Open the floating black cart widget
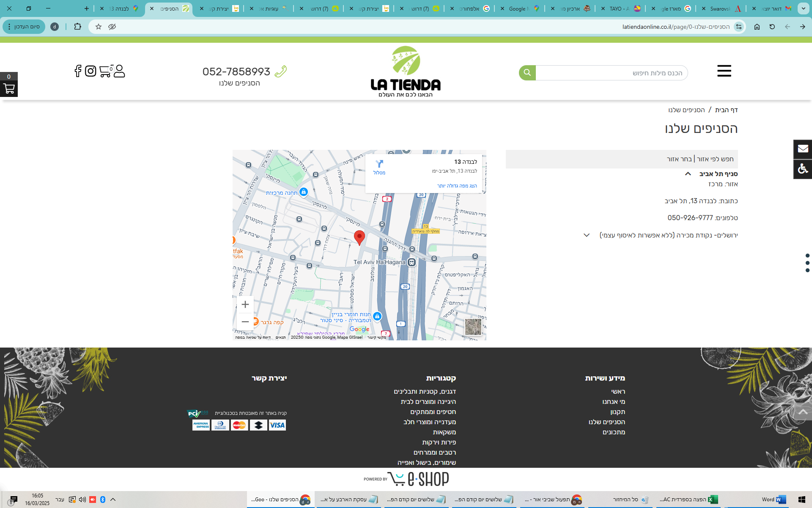Image resolution: width=812 pixels, height=508 pixels. point(9,88)
